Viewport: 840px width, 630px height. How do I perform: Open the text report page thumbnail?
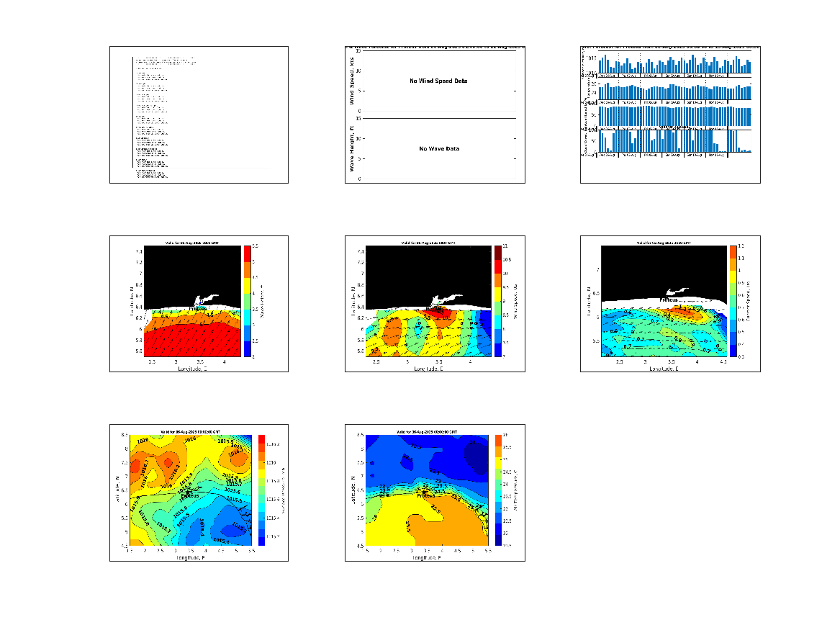tap(199, 114)
